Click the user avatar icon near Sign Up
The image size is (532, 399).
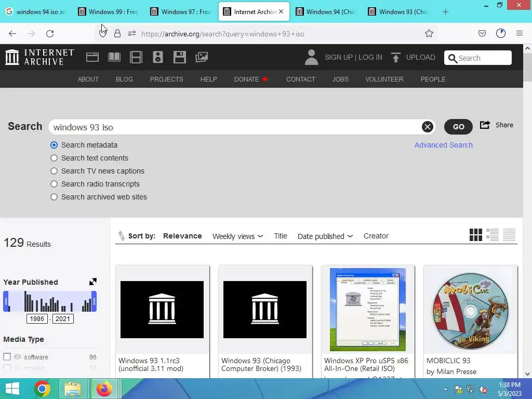311,57
